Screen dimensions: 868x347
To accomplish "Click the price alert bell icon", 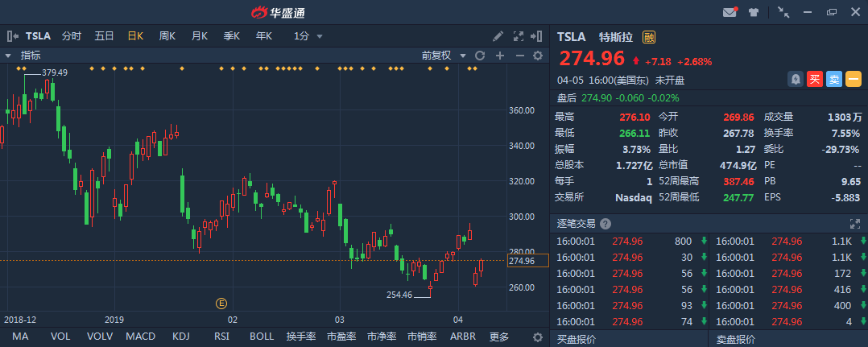I will coord(796,79).
